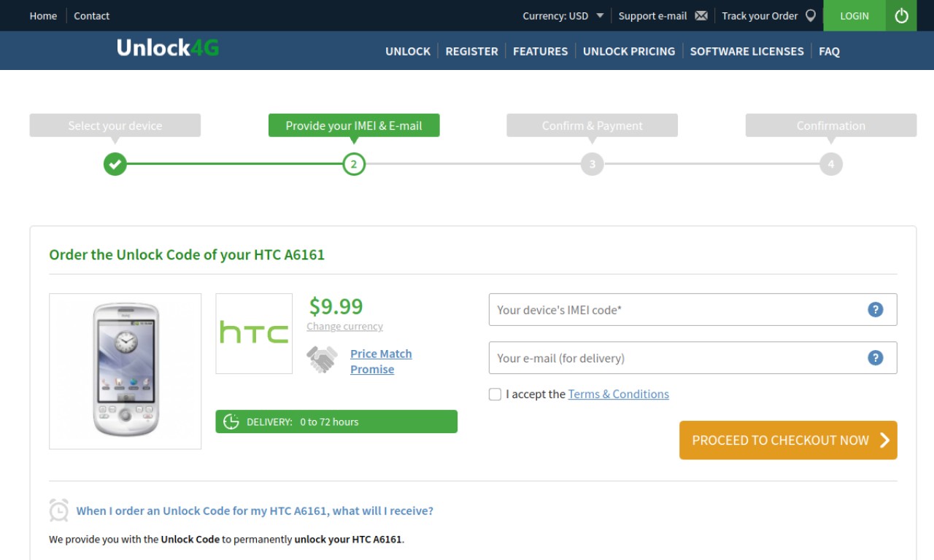Image resolution: width=934 pixels, height=560 pixels.
Task: Click the Unlock4G site logo
Action: click(168, 48)
